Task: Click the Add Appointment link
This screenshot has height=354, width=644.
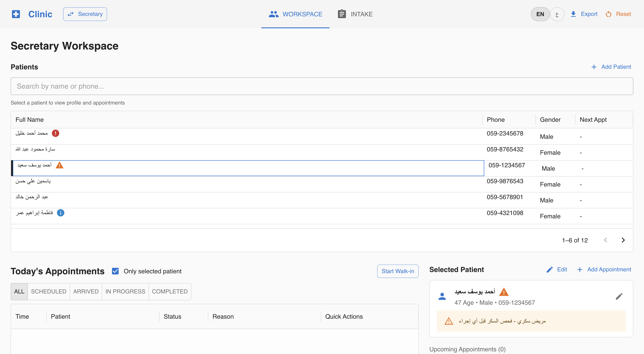Action: 604,270
